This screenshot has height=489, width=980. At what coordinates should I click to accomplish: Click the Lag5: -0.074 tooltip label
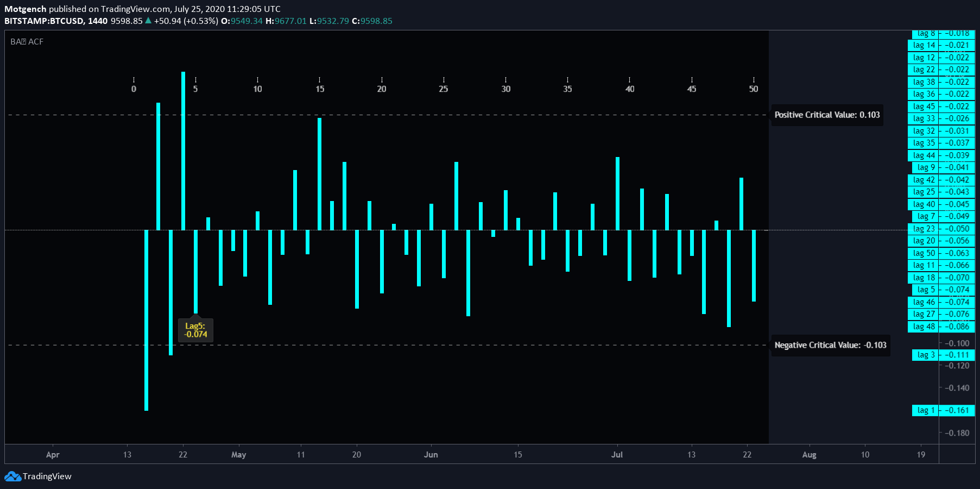(195, 330)
